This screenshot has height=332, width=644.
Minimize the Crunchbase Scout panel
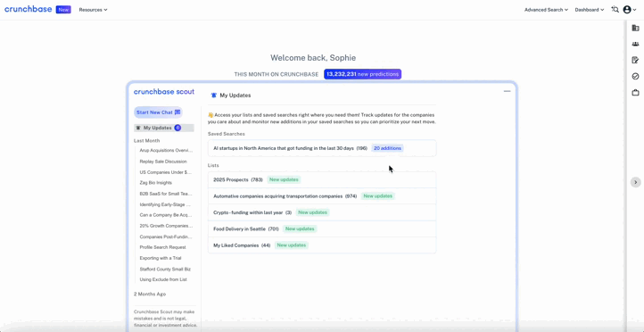(x=507, y=91)
